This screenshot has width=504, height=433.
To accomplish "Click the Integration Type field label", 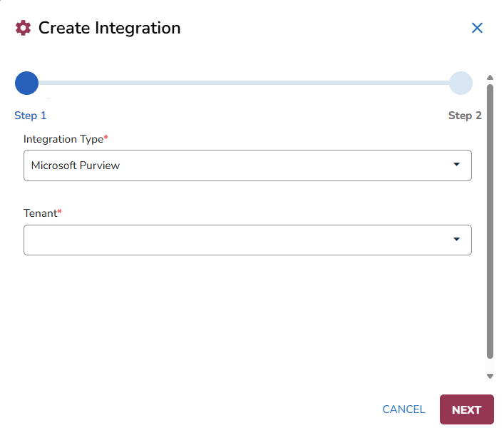I will [65, 138].
